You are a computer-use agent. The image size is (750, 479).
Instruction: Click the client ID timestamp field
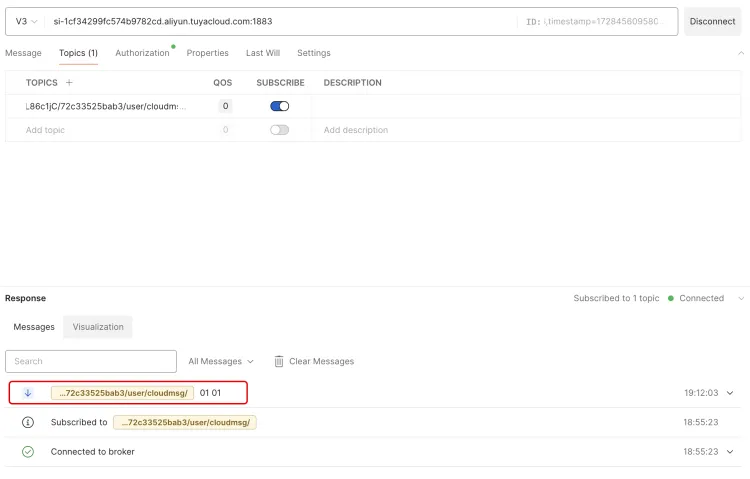coord(597,22)
